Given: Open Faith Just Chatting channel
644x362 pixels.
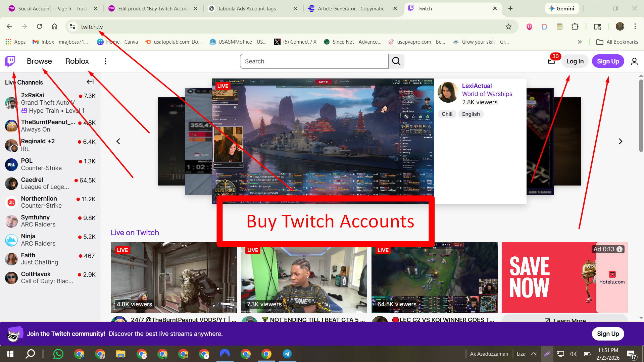Looking at the screenshot, I should (50, 259).
